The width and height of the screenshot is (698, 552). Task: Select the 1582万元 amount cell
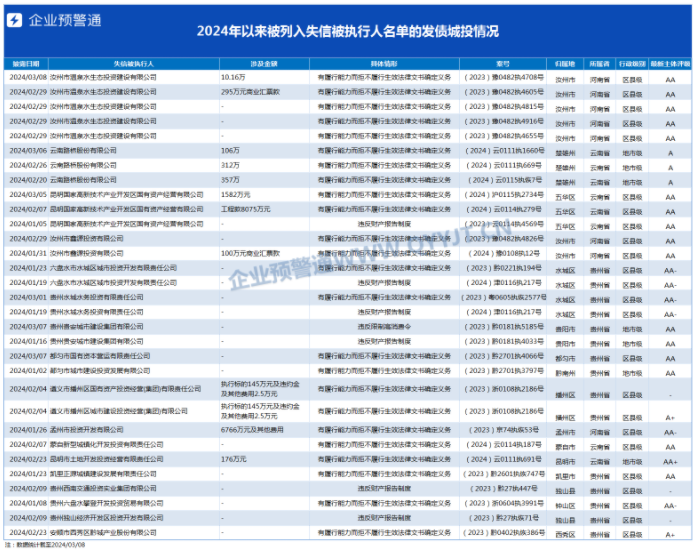[235, 195]
